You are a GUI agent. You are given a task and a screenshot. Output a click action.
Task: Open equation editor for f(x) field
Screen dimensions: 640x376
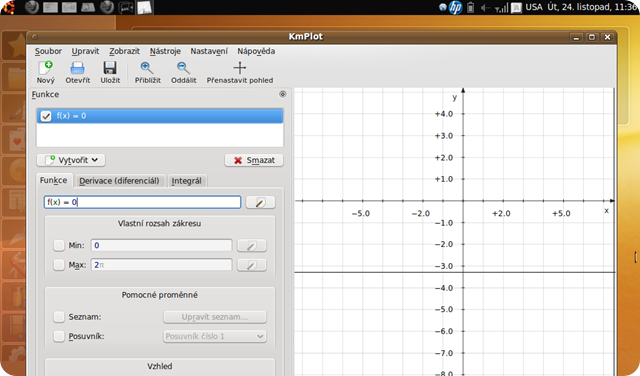click(260, 202)
